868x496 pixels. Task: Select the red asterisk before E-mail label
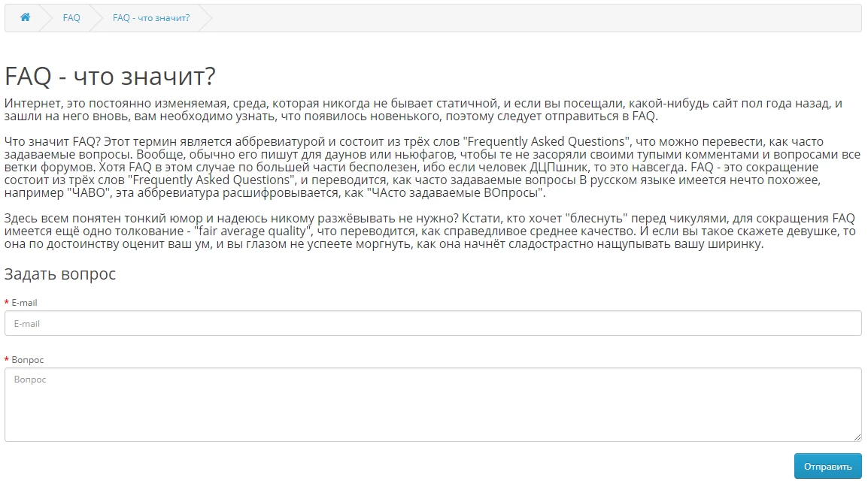pos(7,302)
